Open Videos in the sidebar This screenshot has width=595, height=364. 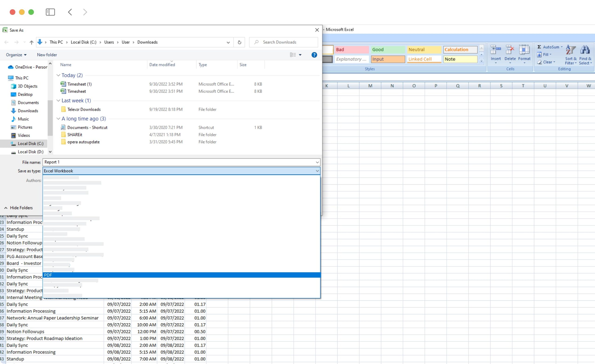point(20,136)
